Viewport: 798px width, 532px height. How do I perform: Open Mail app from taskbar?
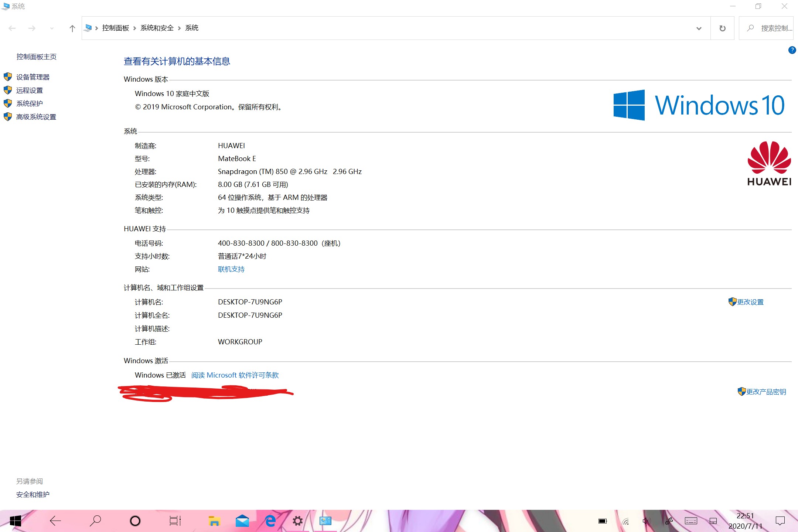(x=242, y=521)
